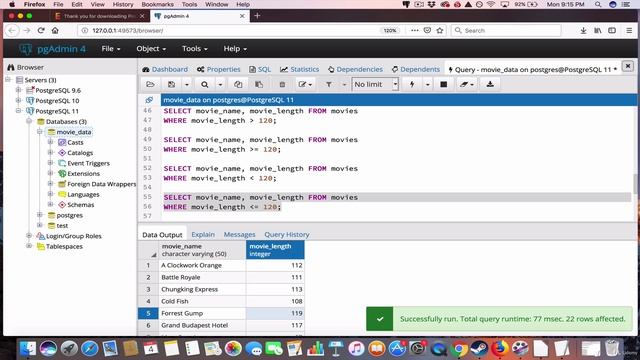
Task: Click the Stop query square icon
Action: click(444, 84)
